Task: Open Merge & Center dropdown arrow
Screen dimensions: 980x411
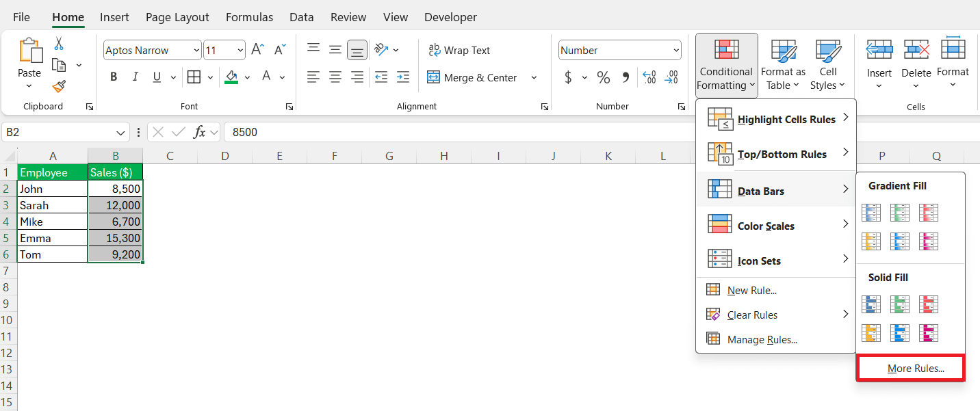Action: [534, 77]
